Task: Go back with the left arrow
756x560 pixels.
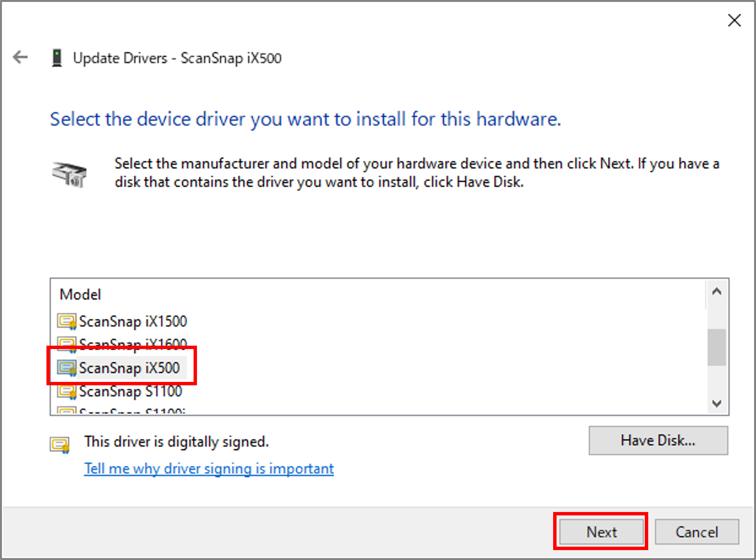Action: click(x=20, y=57)
